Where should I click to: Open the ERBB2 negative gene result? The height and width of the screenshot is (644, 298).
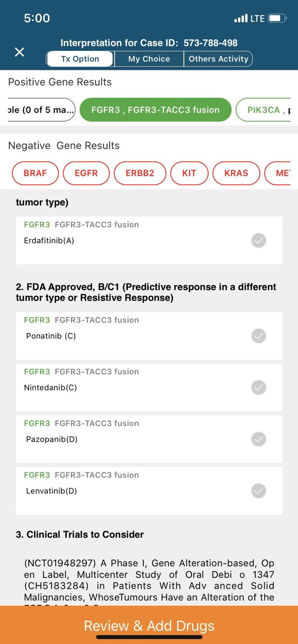[140, 173]
